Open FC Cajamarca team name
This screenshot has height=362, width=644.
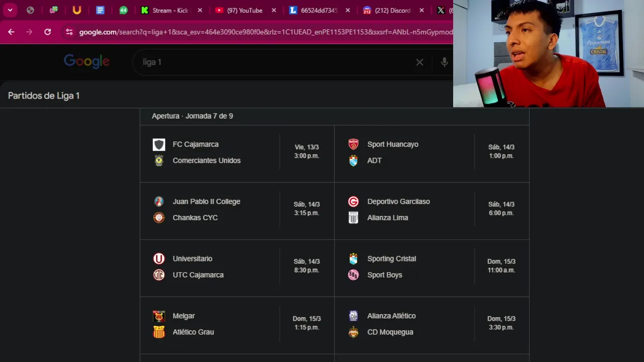click(196, 144)
